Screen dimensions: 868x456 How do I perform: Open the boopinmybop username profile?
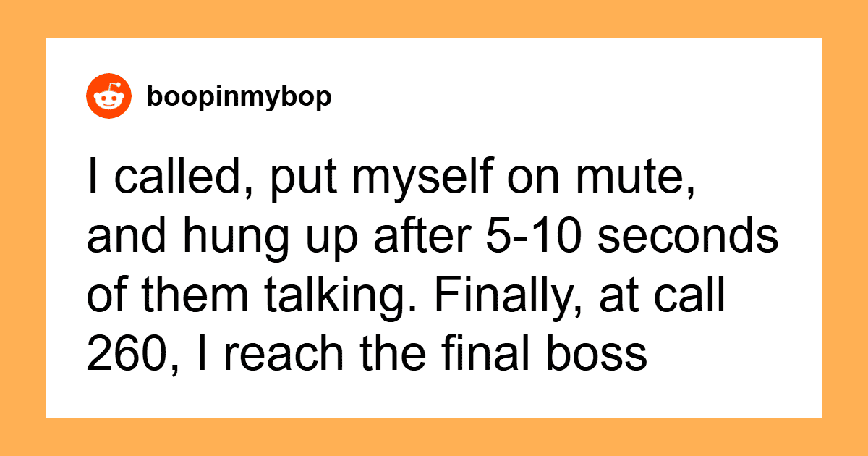[239, 96]
